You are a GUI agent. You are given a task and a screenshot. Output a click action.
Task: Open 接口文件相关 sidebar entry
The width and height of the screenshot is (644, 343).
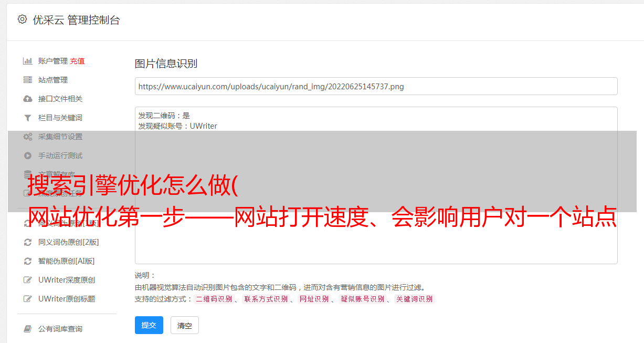coord(60,99)
